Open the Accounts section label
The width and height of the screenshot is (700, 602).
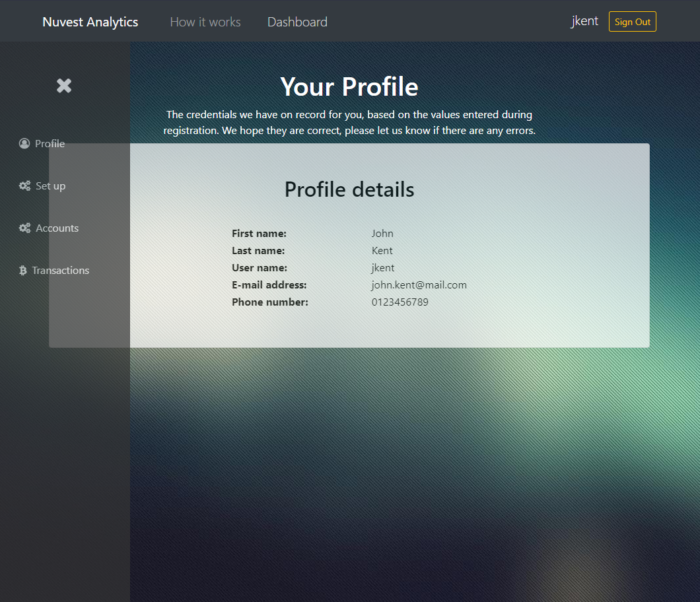click(57, 228)
